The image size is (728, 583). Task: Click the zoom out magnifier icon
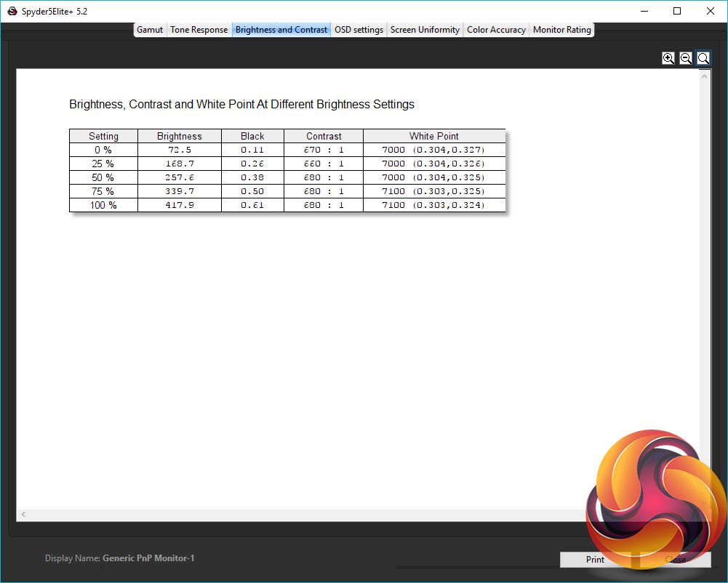point(686,58)
